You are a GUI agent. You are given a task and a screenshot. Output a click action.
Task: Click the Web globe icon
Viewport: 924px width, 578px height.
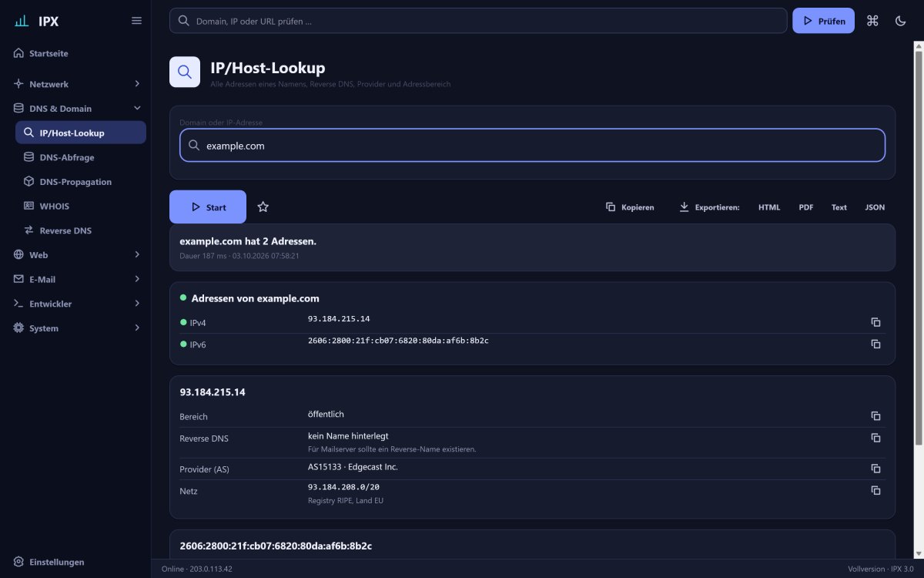click(x=18, y=254)
